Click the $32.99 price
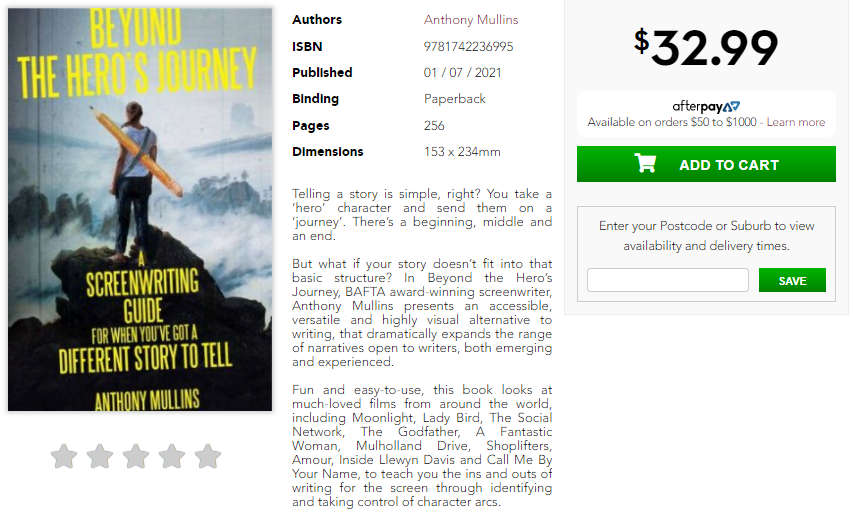 tap(706, 48)
